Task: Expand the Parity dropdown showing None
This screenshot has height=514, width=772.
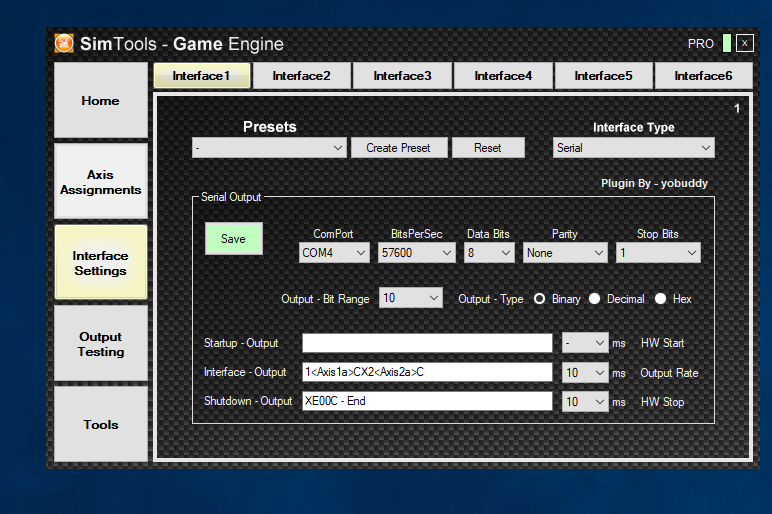Action: pos(565,253)
